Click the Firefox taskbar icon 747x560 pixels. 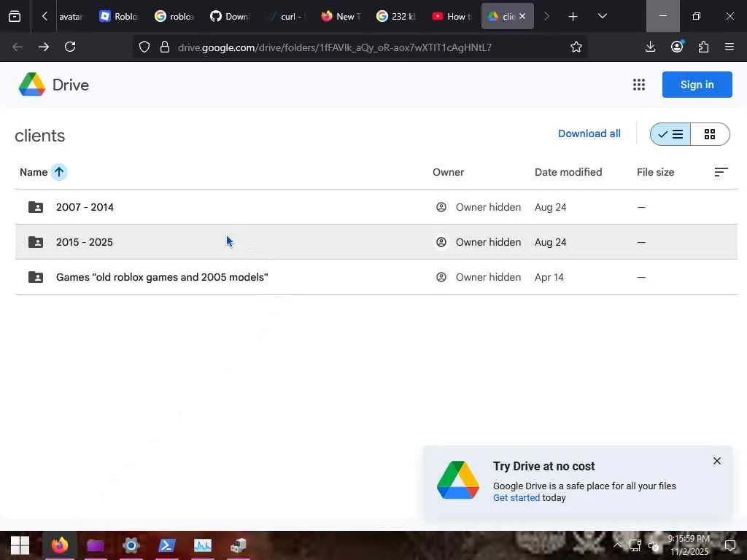[60, 545]
